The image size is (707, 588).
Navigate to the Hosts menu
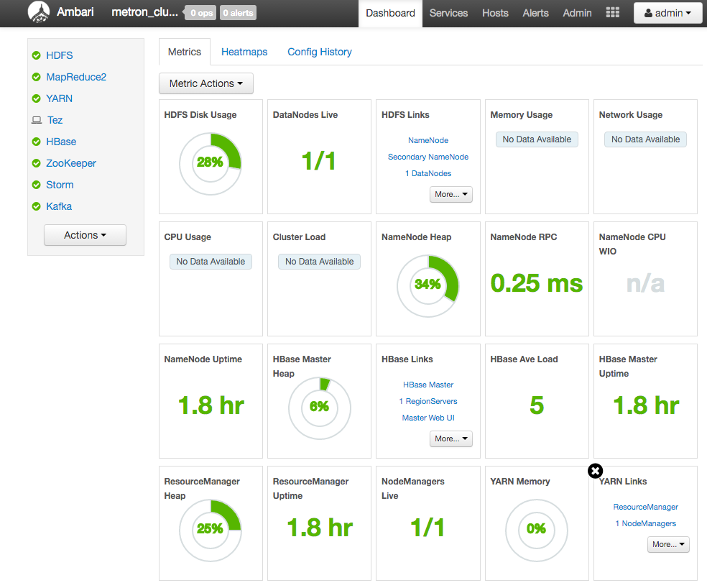pyautogui.click(x=495, y=13)
